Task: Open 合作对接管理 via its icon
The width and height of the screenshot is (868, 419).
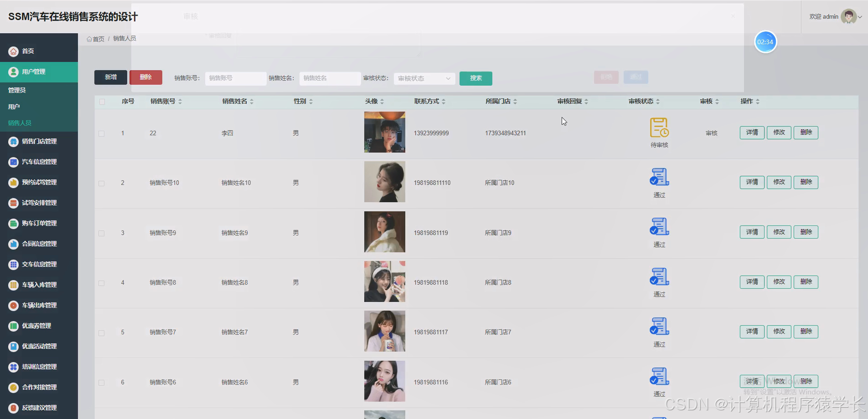Action: pos(14,388)
